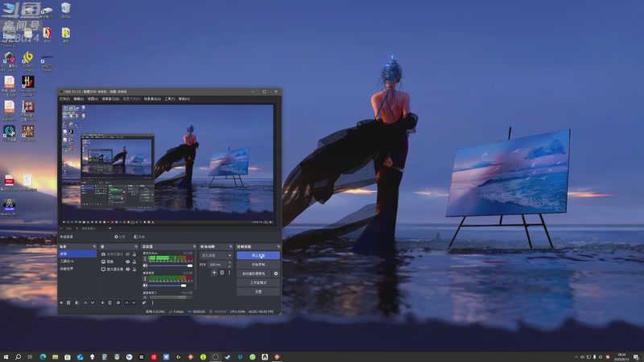Open advanced audio properties gear in mixer footer

(144, 302)
